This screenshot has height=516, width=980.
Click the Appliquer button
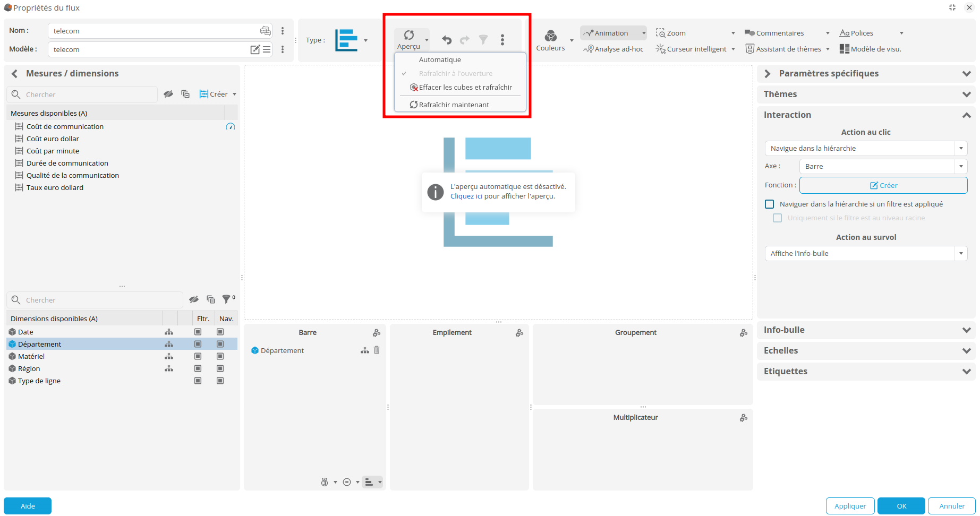[850, 506]
